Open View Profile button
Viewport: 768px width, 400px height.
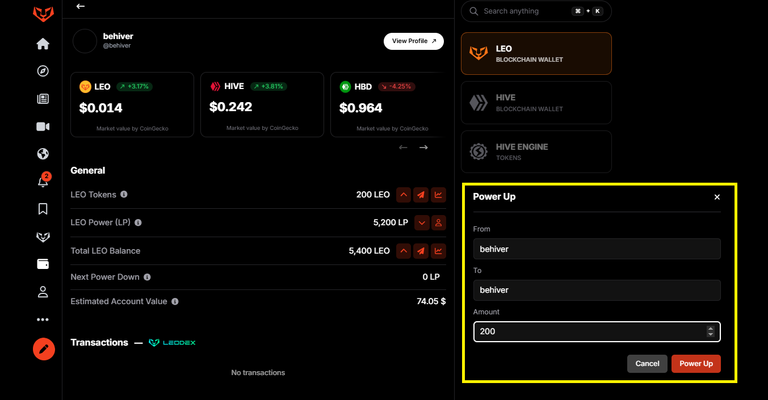point(414,41)
